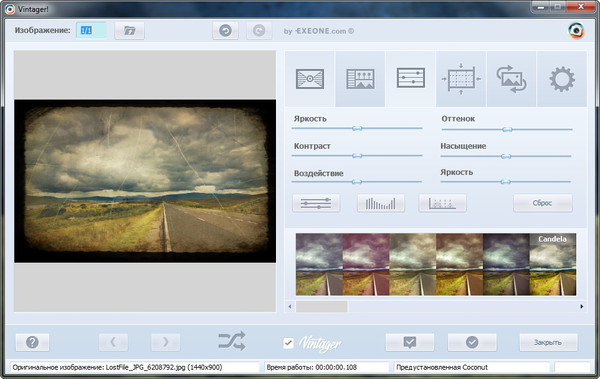Click Время работы status text
Screen dimensions: 600x379
click(311, 367)
